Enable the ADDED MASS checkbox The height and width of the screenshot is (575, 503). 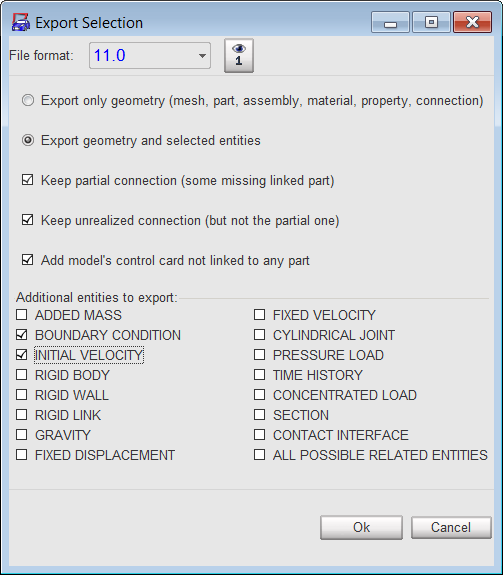tap(22, 315)
